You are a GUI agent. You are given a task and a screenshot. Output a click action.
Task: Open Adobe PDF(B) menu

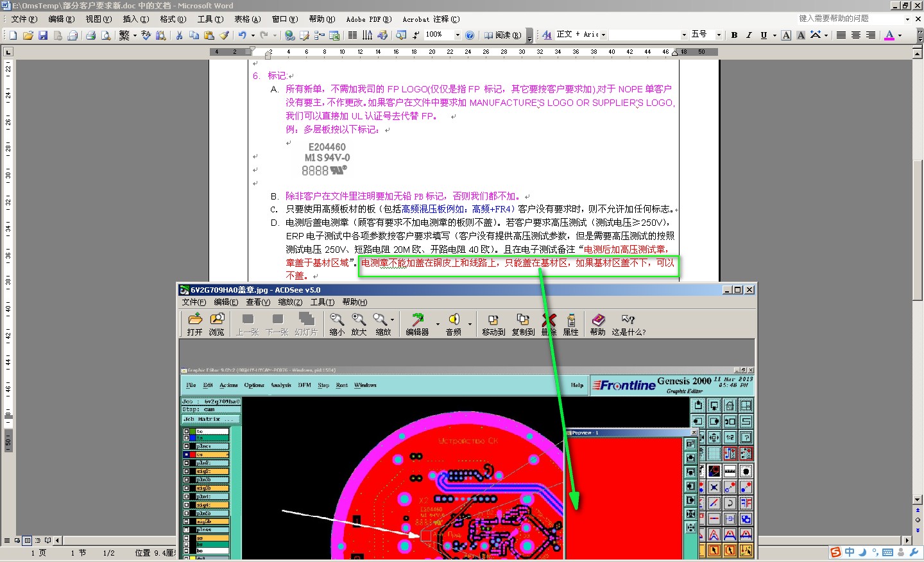pyautogui.click(x=368, y=19)
